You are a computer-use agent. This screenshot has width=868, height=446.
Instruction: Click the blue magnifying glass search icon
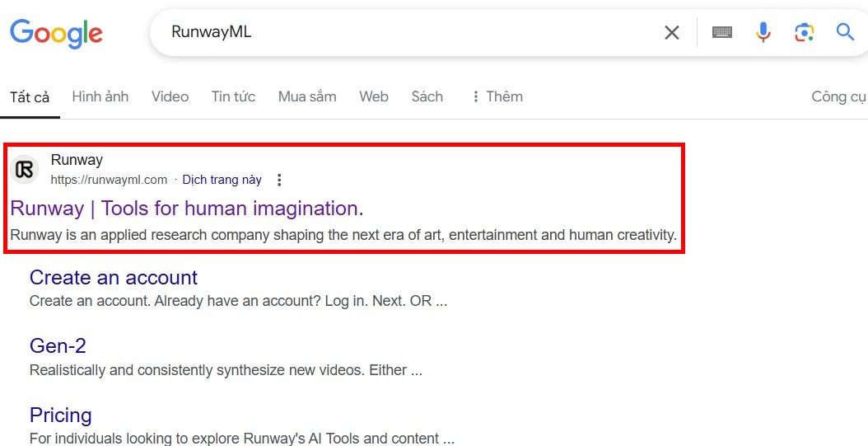[x=845, y=32]
